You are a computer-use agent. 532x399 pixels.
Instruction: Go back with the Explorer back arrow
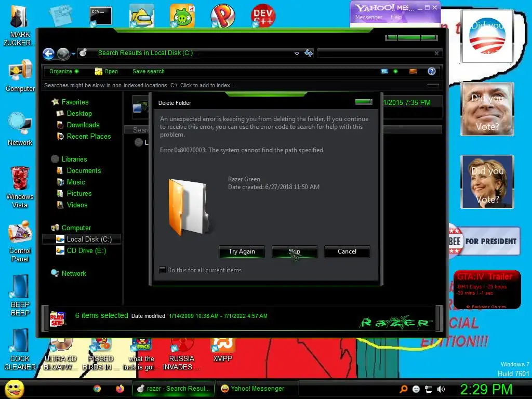pos(49,54)
